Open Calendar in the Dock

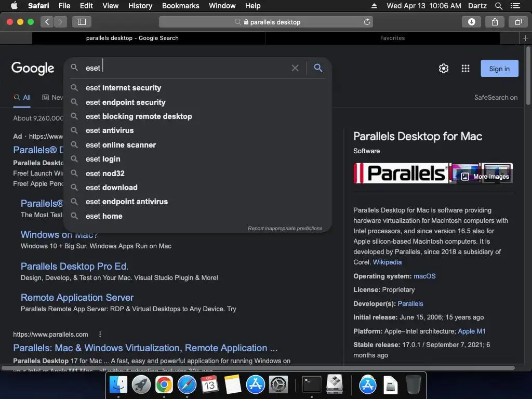pos(209,384)
